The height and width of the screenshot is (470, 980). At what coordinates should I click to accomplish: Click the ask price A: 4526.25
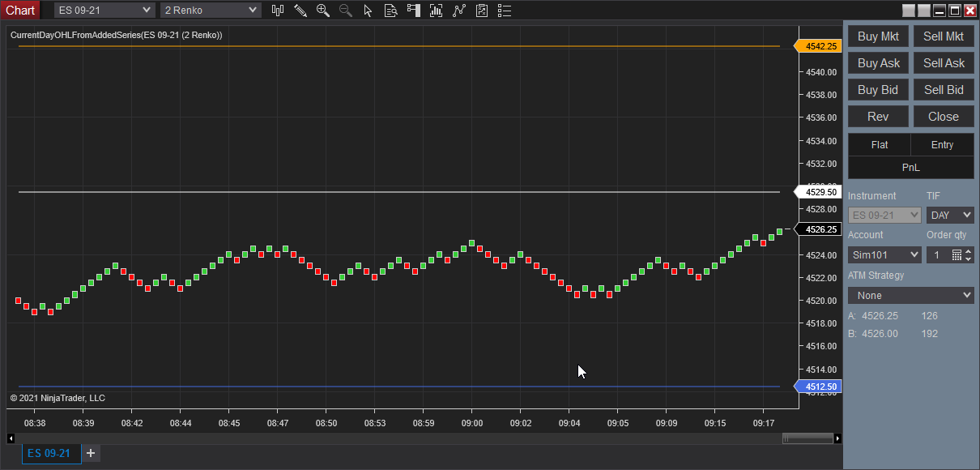pyautogui.click(x=871, y=316)
